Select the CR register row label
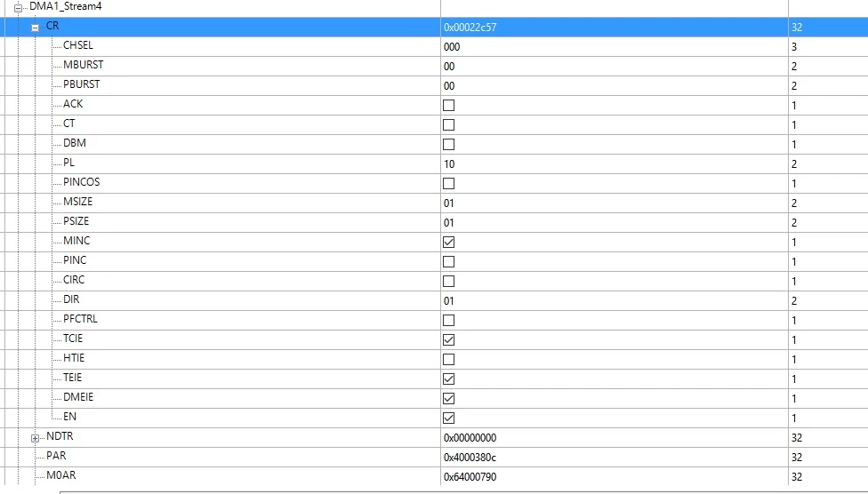868x494 pixels. coord(52,26)
